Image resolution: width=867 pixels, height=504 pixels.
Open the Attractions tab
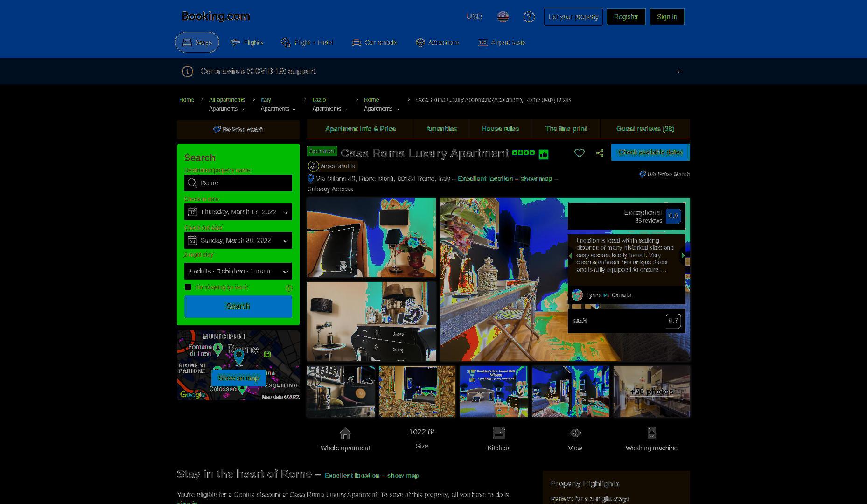click(437, 42)
